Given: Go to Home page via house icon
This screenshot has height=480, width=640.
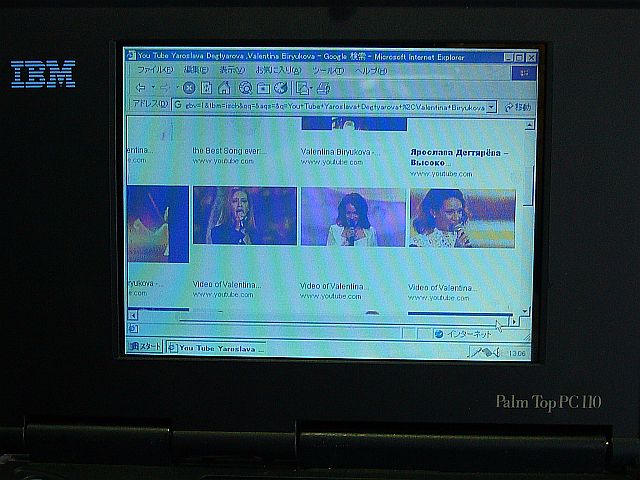Looking at the screenshot, I should pos(222,88).
